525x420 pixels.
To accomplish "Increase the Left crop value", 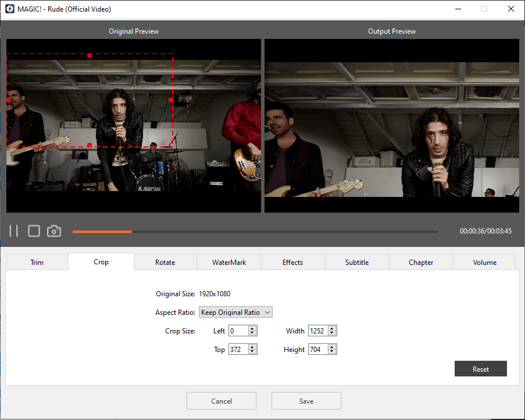I will pos(252,329).
